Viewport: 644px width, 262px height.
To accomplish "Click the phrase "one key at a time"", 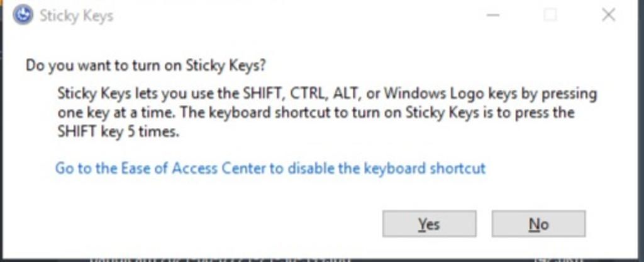I will pyautogui.click(x=108, y=113).
